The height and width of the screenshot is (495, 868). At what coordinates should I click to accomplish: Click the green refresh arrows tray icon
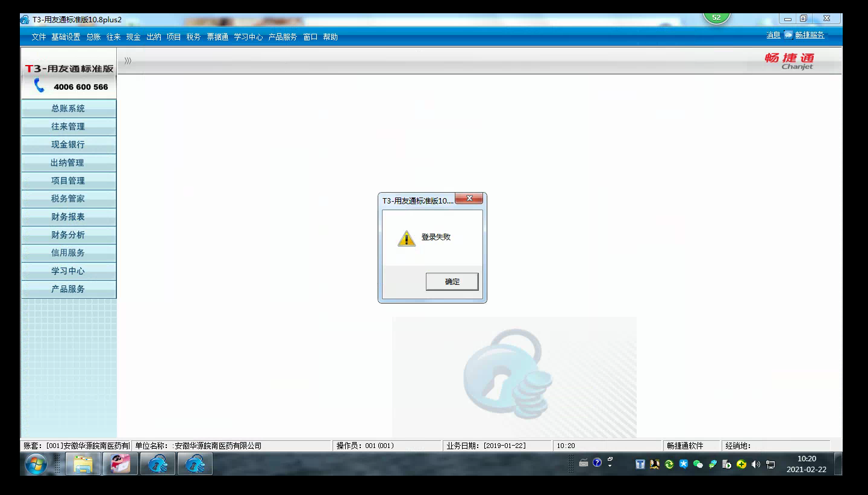pyautogui.click(x=669, y=464)
